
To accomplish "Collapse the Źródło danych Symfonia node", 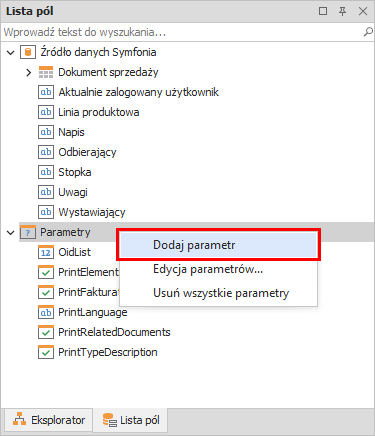I will point(11,53).
